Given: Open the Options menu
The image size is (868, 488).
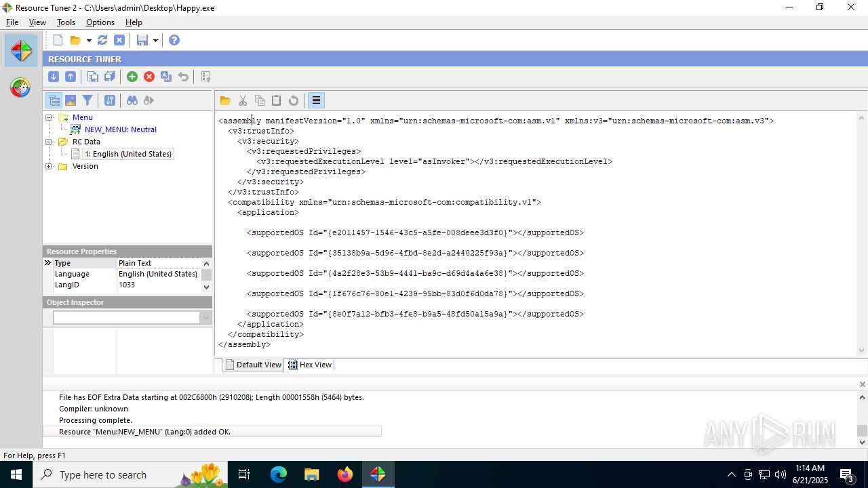Looking at the screenshot, I should point(100,22).
